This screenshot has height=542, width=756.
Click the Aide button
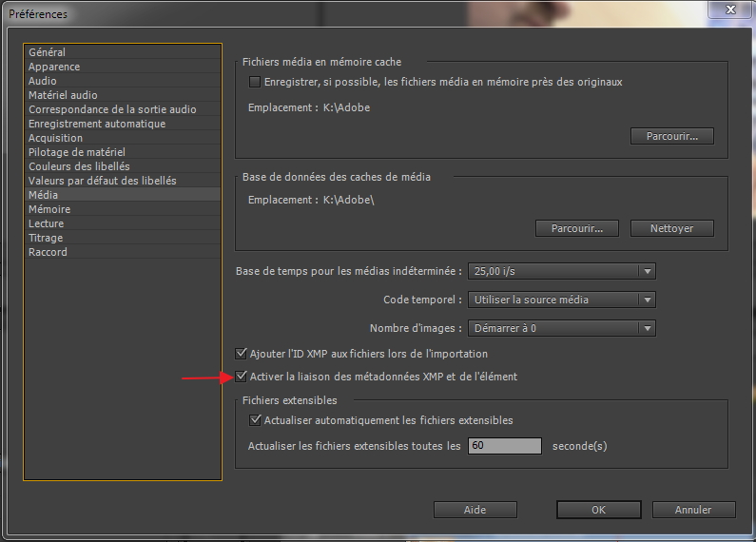click(475, 510)
